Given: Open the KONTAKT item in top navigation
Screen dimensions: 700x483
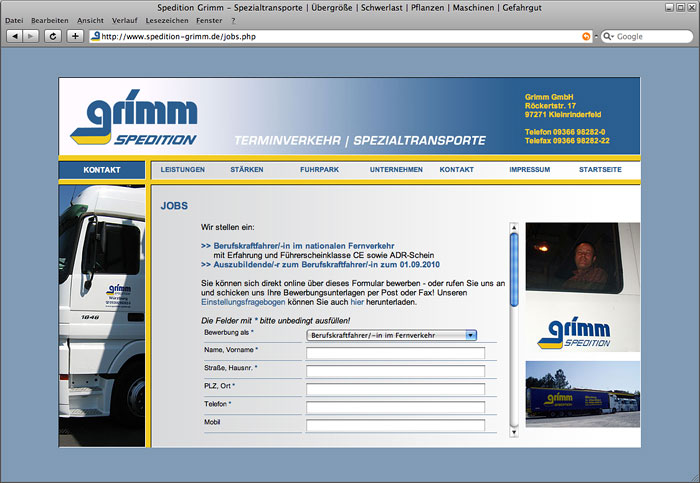Looking at the screenshot, I should 456,170.
